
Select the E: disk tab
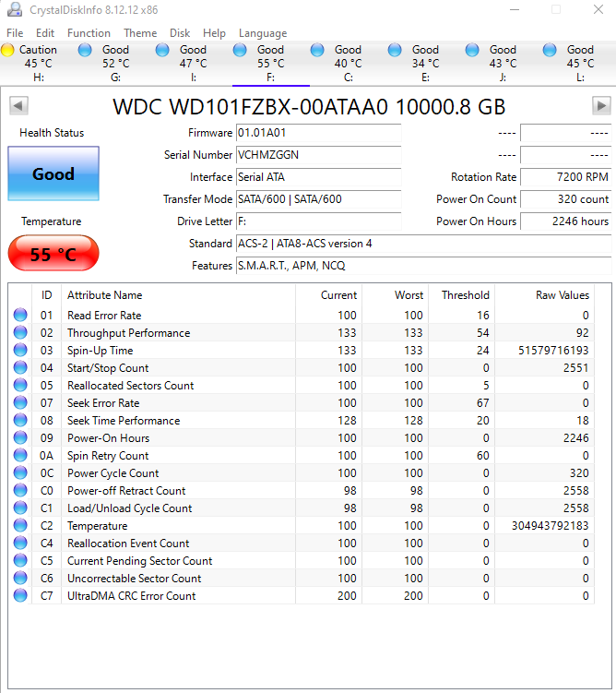(425, 63)
